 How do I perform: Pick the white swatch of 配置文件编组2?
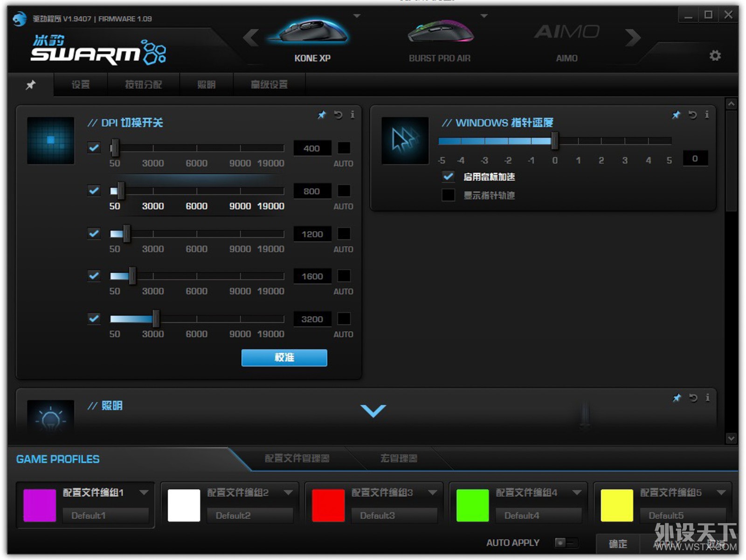tap(184, 505)
